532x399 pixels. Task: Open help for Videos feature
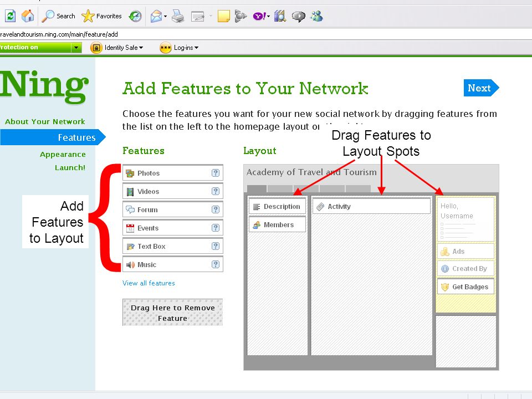point(216,191)
